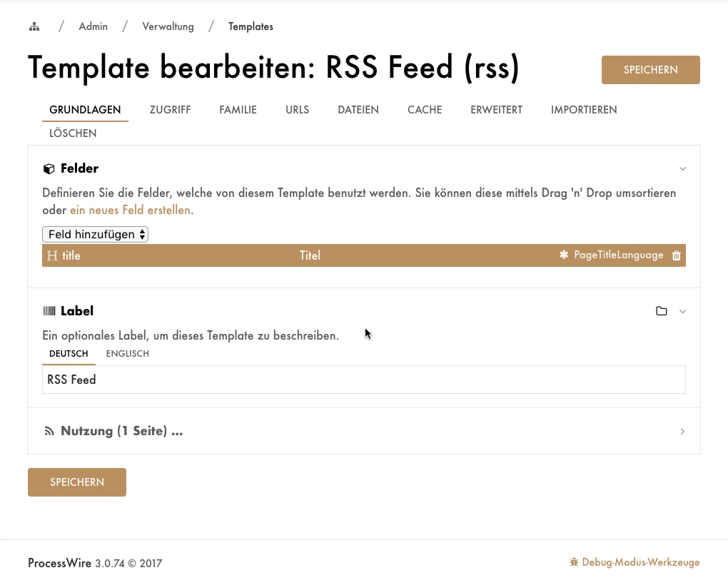Click the asterisk icon beside PageTitleLanguage
Screen dimensions: 728x585
click(x=564, y=255)
